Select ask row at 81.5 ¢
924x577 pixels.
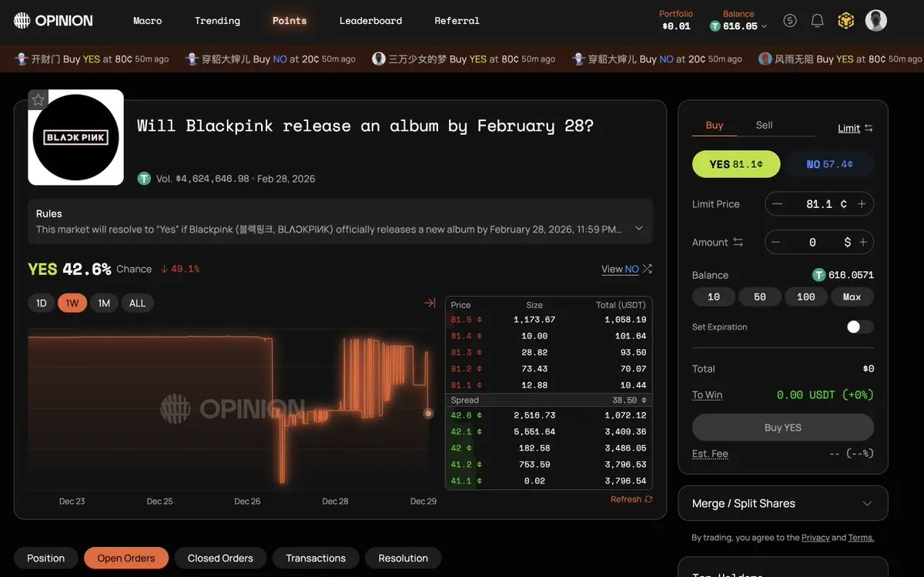(549, 319)
